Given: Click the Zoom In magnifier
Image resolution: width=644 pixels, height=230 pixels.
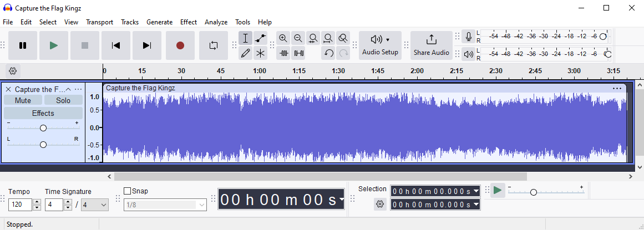Looking at the screenshot, I should [x=283, y=38].
